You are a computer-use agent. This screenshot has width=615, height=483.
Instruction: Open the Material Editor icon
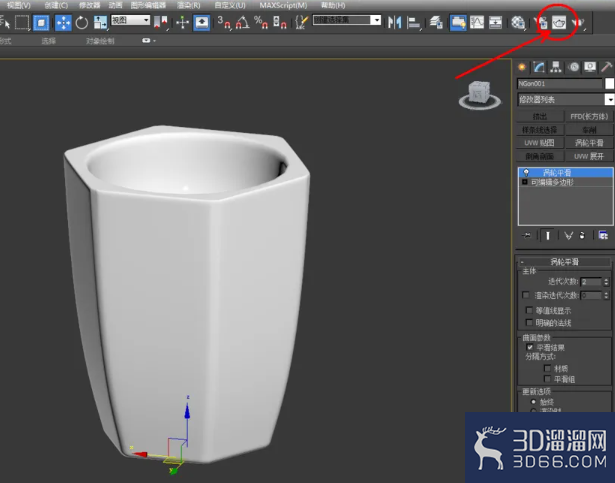coord(518,22)
